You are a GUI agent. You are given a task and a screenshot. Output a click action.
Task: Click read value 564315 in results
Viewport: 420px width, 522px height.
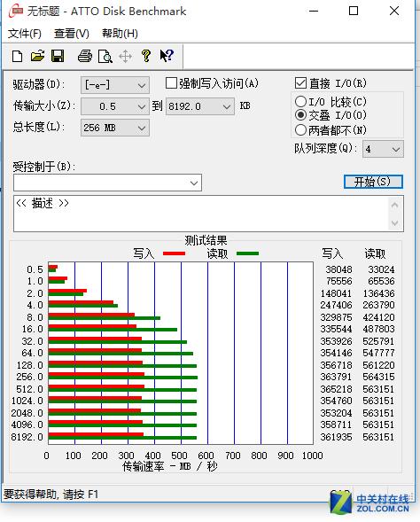pos(378,377)
